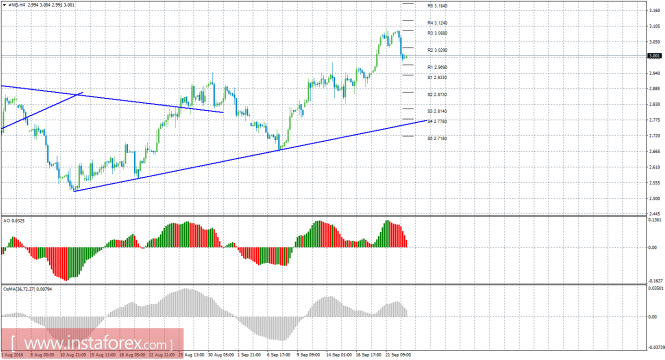665x360 pixels.
Task: Click the 2.720 price scale value
Action: 654,136
